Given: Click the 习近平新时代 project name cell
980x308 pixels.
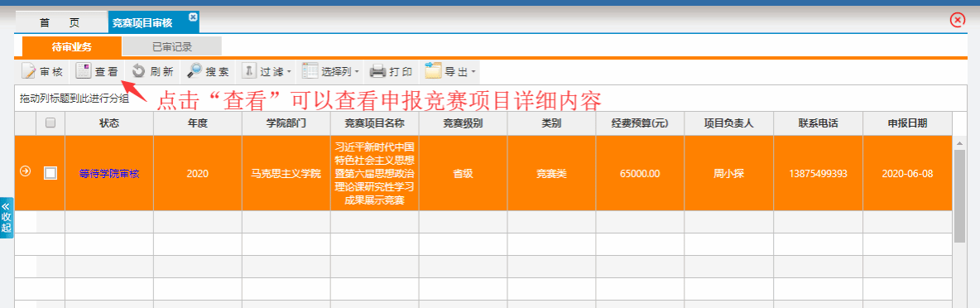Looking at the screenshot, I should [375, 173].
